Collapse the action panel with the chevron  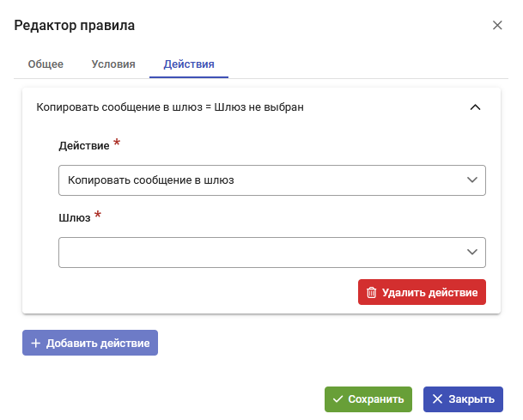point(475,107)
